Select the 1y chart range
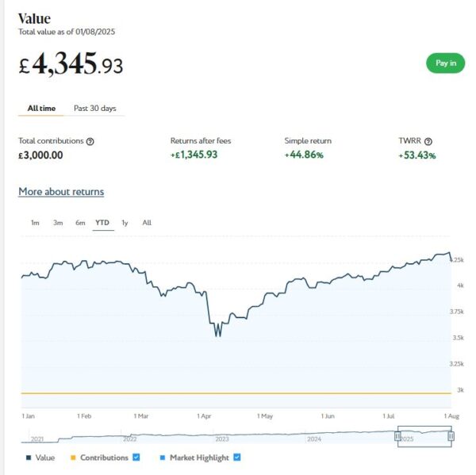 pos(125,223)
